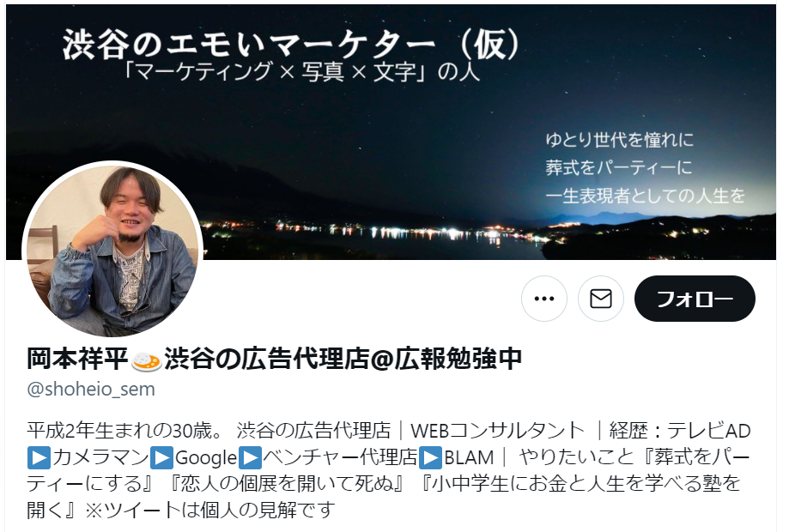Image resolution: width=789 pixels, height=532 pixels.
Task: Click the play arrow emoji before カメラマン
Action: [39, 457]
